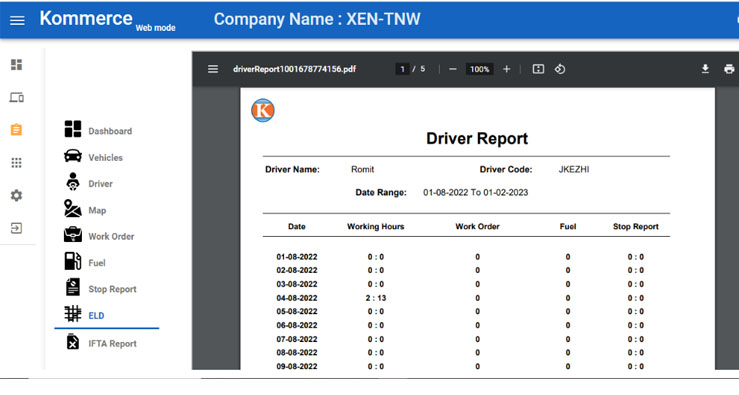
Task: Click the Driver Report title
Action: 477,139
